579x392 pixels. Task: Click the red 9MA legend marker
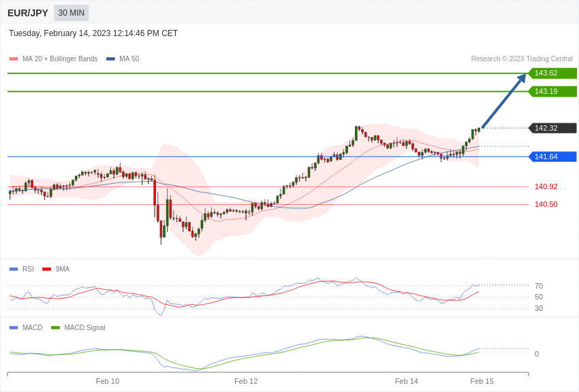coord(46,269)
